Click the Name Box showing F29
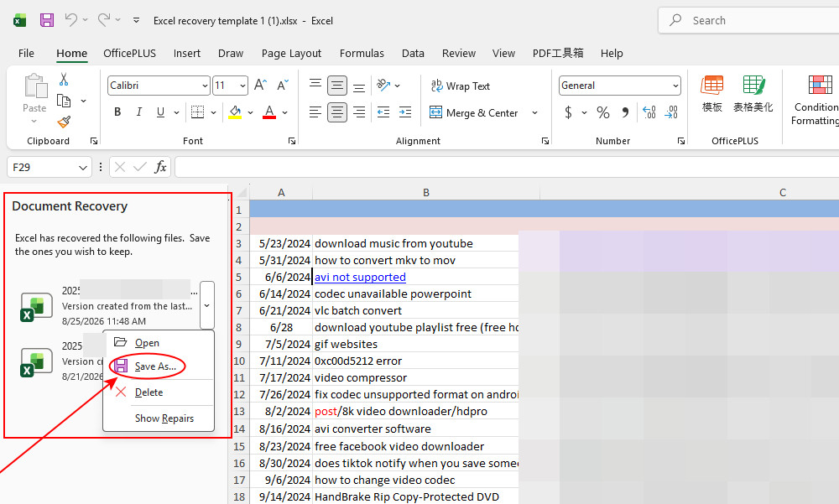The width and height of the screenshot is (839, 504). (50, 168)
